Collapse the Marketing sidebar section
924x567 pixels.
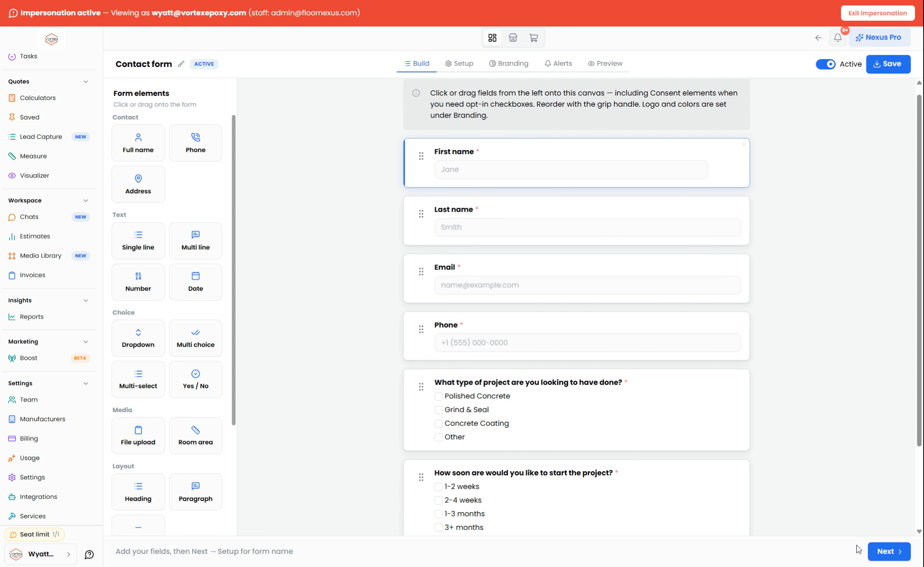pos(86,342)
